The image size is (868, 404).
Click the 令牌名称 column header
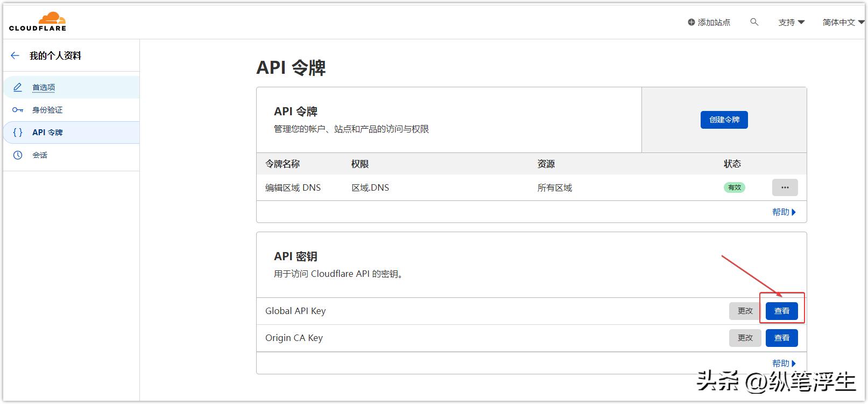tap(283, 164)
